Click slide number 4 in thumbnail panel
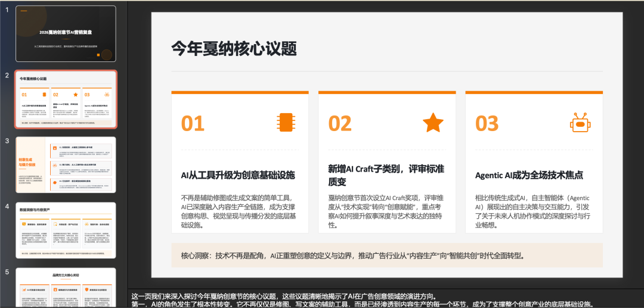The width and height of the screenshot is (644, 308). [7, 206]
